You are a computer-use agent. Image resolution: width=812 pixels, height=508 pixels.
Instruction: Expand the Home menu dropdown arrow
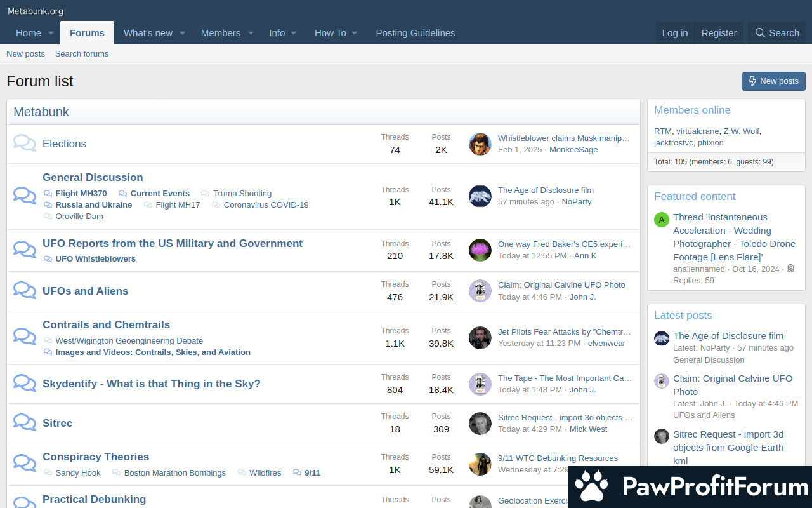[52, 33]
